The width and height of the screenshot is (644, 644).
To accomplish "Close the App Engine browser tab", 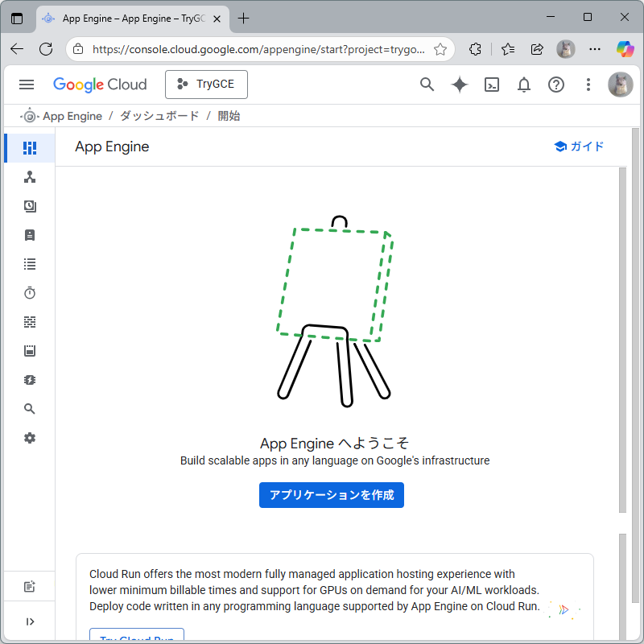I will [217, 19].
